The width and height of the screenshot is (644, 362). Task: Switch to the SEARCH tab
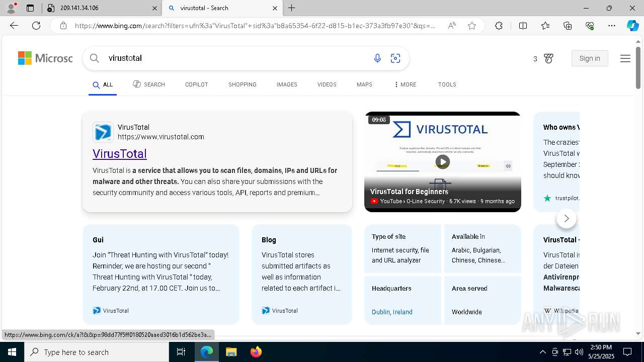(149, 84)
